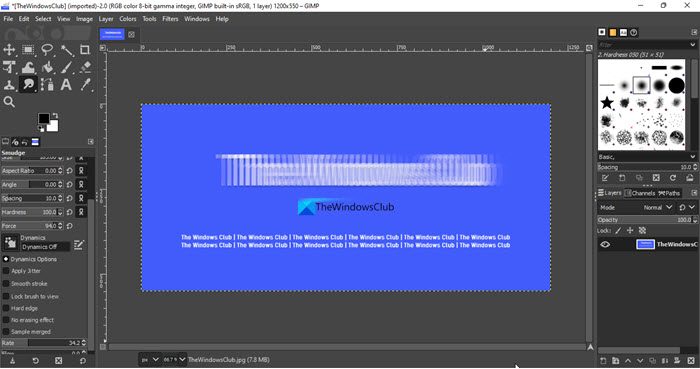The height and width of the screenshot is (369, 700).
Task: Select the Color Picker eyedropper tool
Action: pyautogui.click(x=85, y=85)
